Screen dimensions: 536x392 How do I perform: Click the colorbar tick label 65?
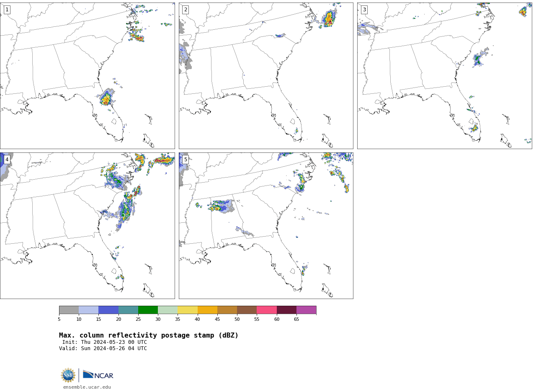[296, 320]
